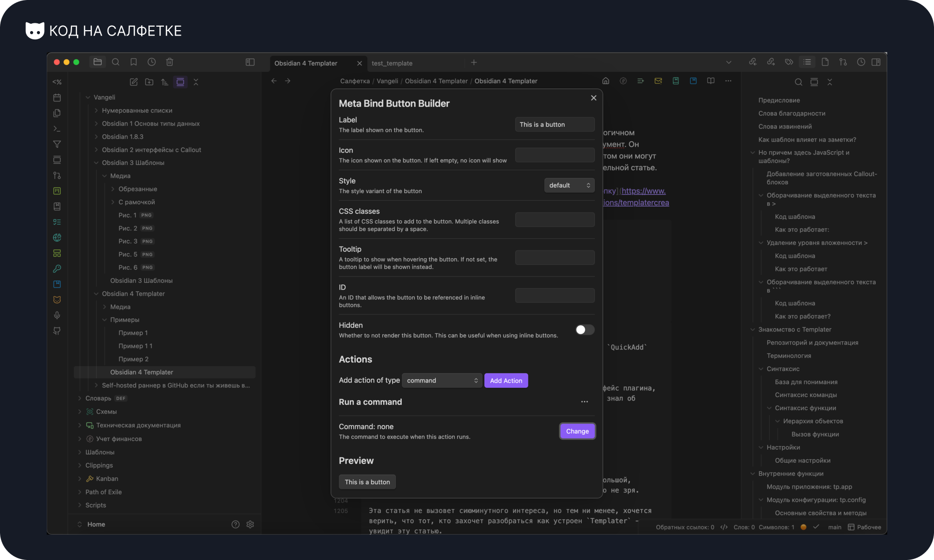The width and height of the screenshot is (934, 560).
Task: Expand the Обрезанные folder
Action: click(x=113, y=189)
